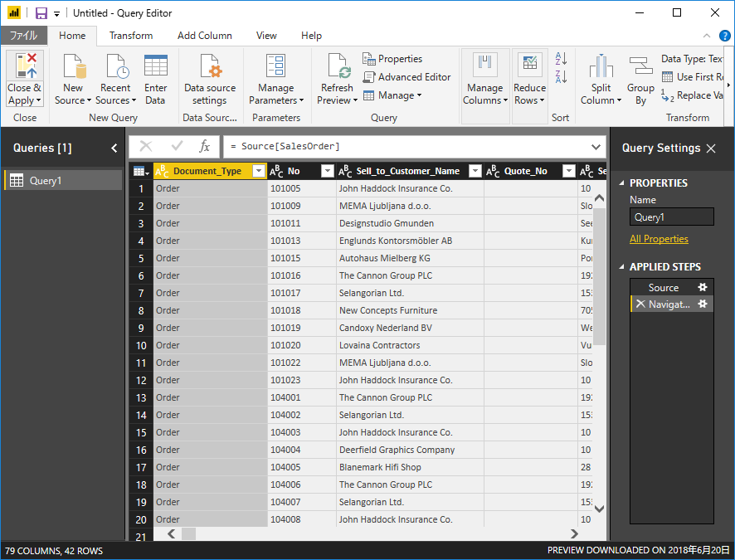Open the Advanced Editor
The image size is (735, 560).
pyautogui.click(x=406, y=77)
